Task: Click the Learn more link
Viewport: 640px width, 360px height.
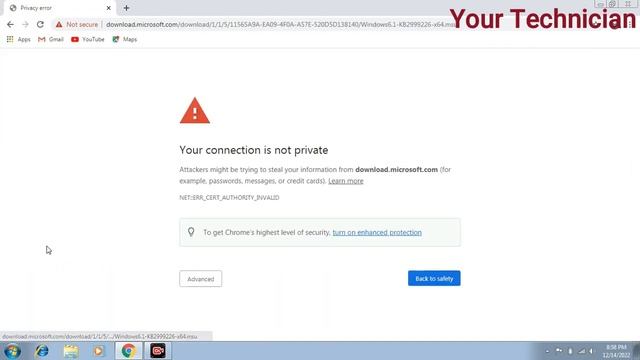Action: pos(346,181)
